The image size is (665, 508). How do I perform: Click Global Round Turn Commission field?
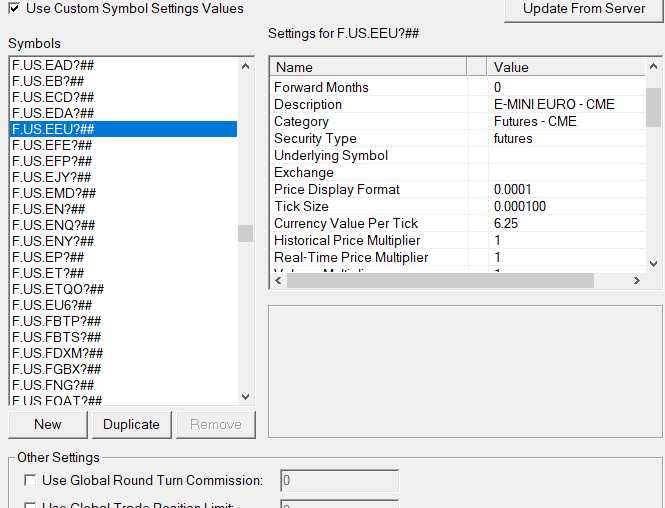339,481
